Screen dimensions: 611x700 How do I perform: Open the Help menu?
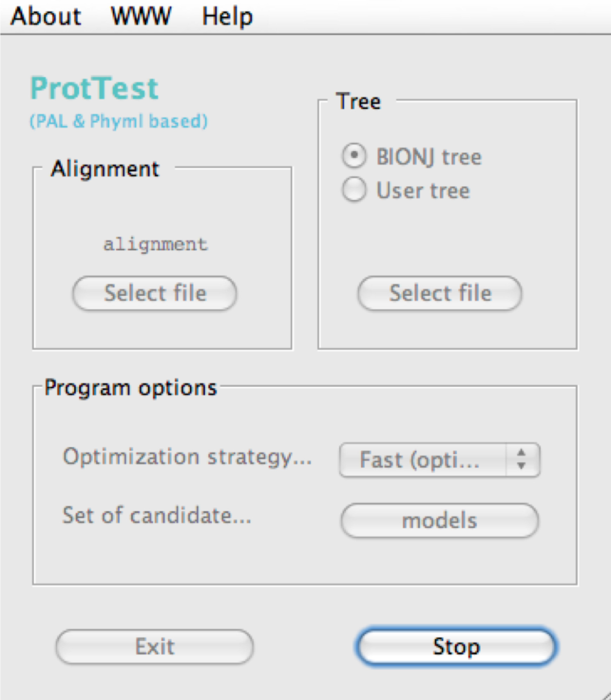pos(227,16)
